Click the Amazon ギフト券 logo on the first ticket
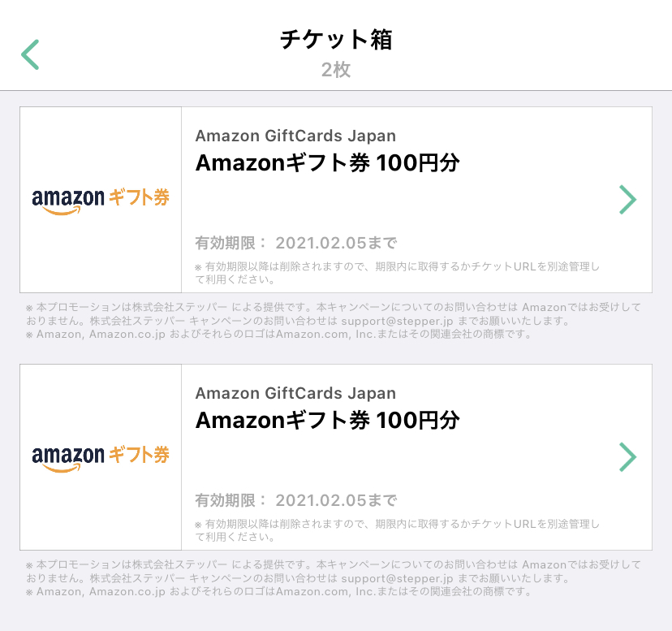This screenshot has height=631, width=672. 101,200
